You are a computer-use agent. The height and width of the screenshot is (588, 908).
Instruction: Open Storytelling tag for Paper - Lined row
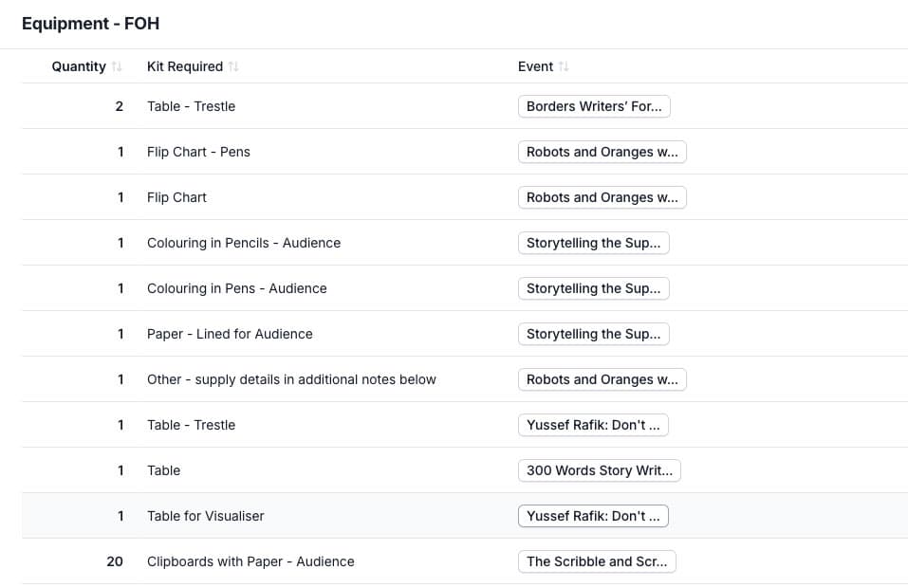594,334
